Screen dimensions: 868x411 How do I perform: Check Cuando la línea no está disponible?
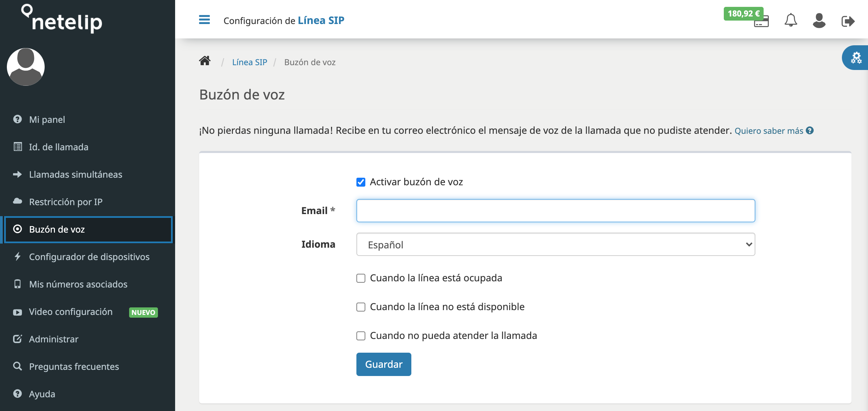tap(361, 307)
